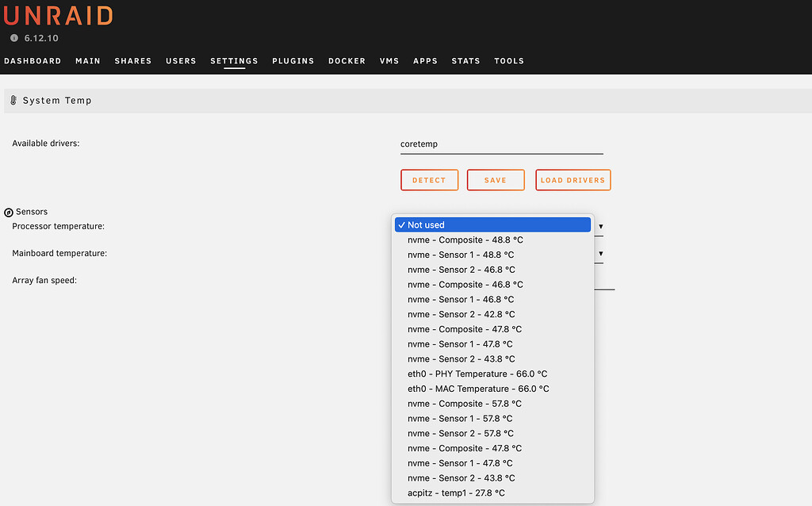812x506 pixels.
Task: Select "eth0 - PHY Temperature - 66.0 °C"
Action: tap(477, 374)
